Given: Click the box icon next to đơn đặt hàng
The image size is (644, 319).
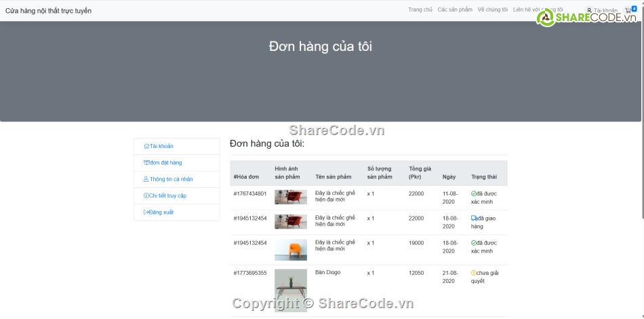Looking at the screenshot, I should [x=146, y=163].
